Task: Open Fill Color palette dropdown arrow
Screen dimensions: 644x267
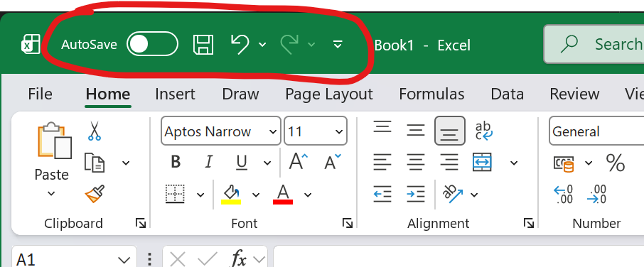Action: pos(256,195)
